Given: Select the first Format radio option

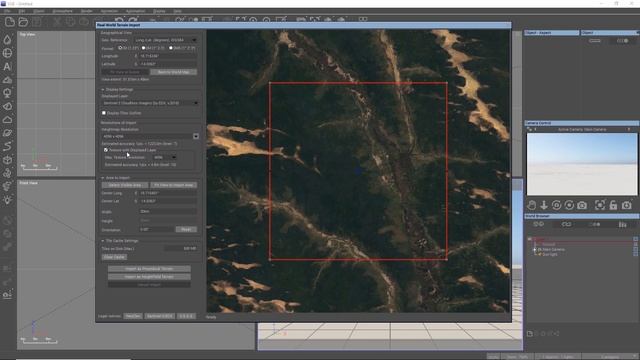Looking at the screenshot, I should [120, 48].
